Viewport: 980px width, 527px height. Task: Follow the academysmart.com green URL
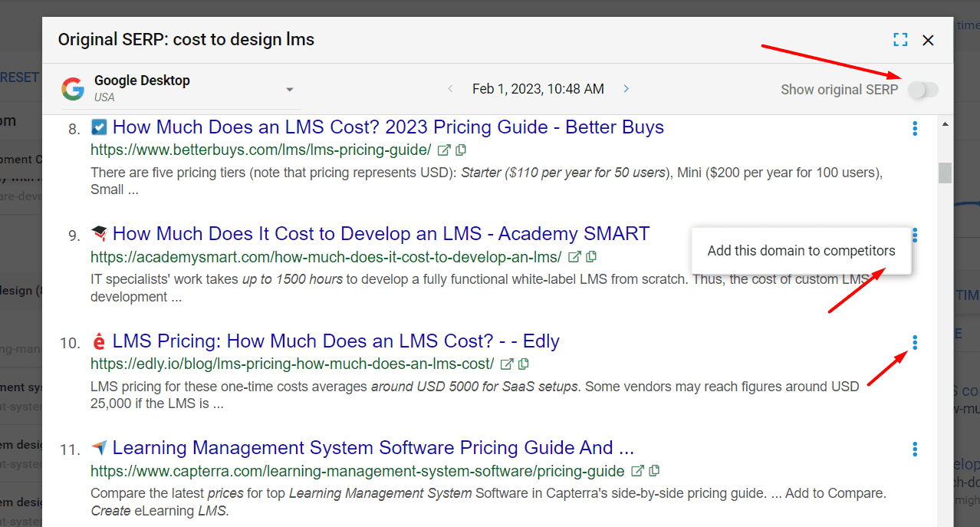[326, 257]
